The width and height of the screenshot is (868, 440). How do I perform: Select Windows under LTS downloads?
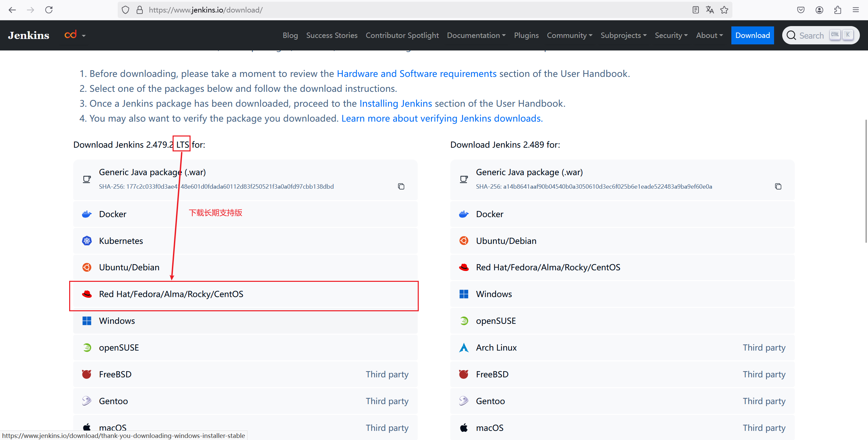pos(245,321)
